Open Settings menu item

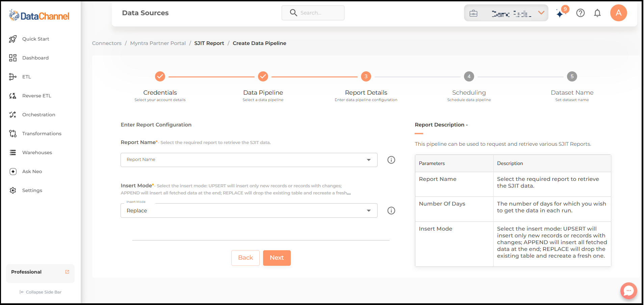click(32, 190)
